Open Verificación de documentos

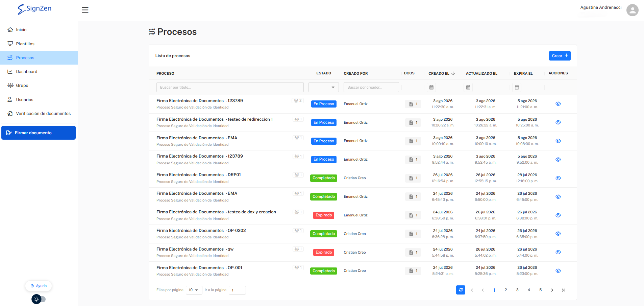[39, 114]
